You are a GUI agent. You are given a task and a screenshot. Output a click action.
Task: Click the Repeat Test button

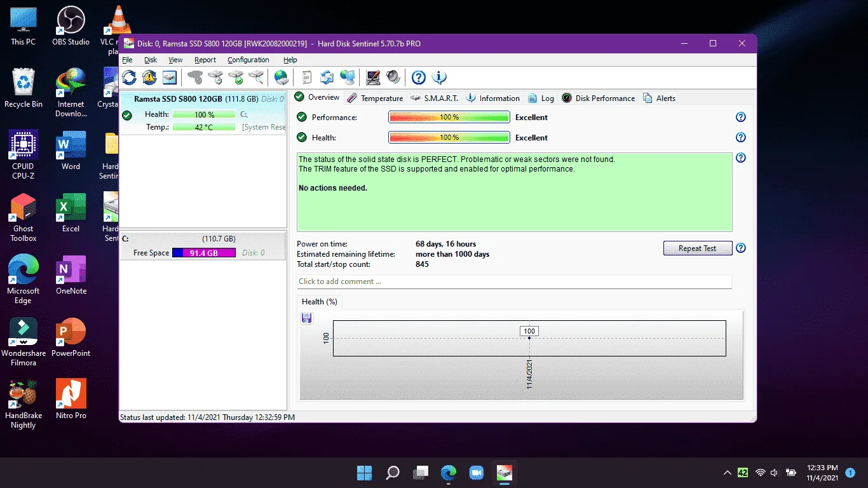[697, 248]
